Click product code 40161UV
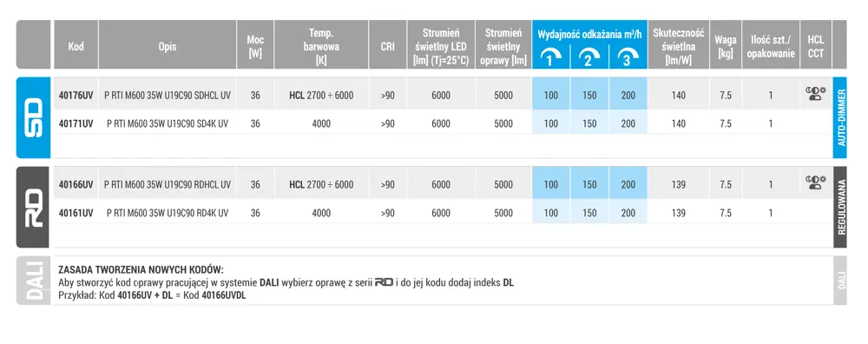 pyautogui.click(x=76, y=213)
